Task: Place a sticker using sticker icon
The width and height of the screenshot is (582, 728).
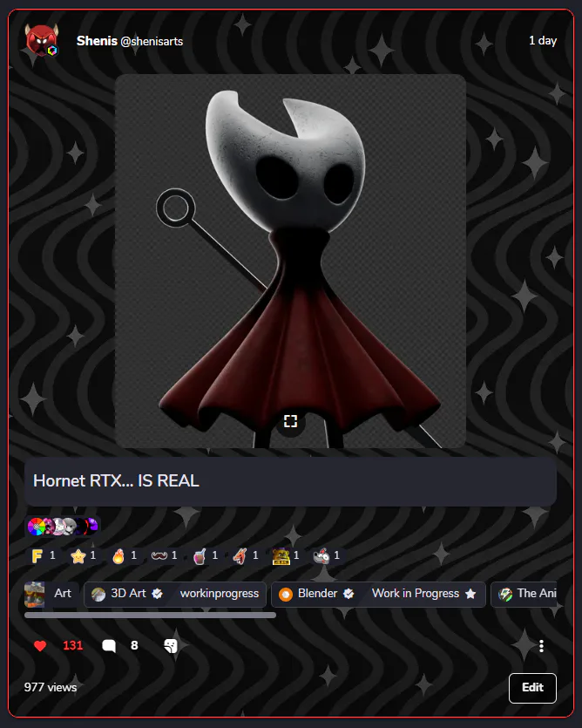Action: pyautogui.click(x=171, y=646)
